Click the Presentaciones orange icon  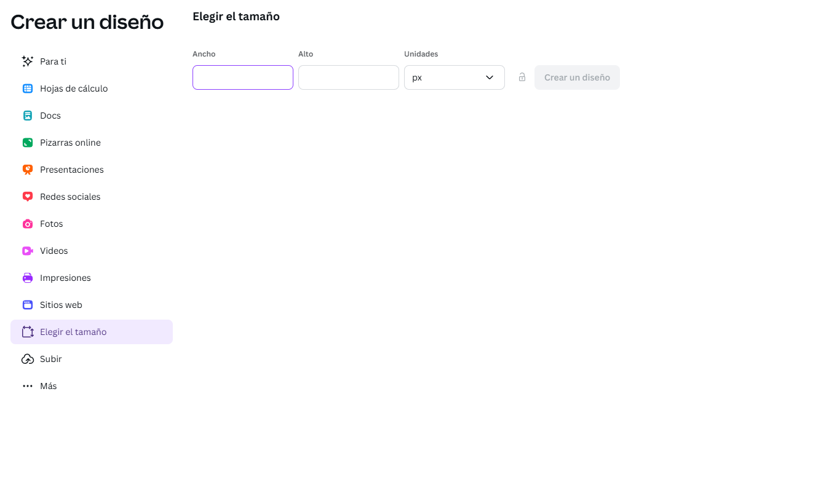[x=28, y=170]
